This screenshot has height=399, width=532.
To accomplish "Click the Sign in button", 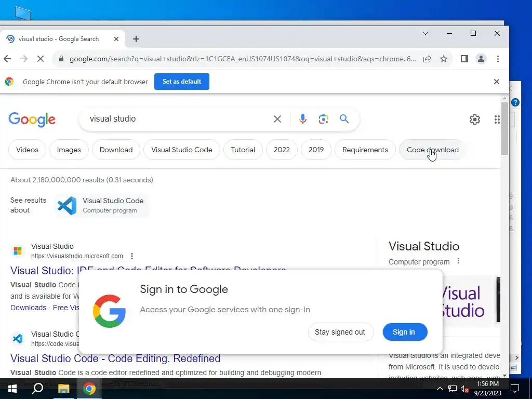I will point(405,332).
